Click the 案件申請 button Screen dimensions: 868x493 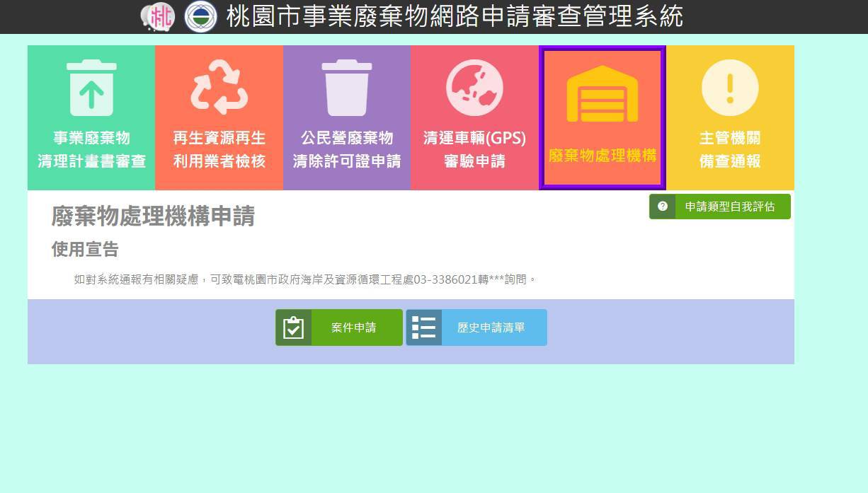click(x=353, y=327)
